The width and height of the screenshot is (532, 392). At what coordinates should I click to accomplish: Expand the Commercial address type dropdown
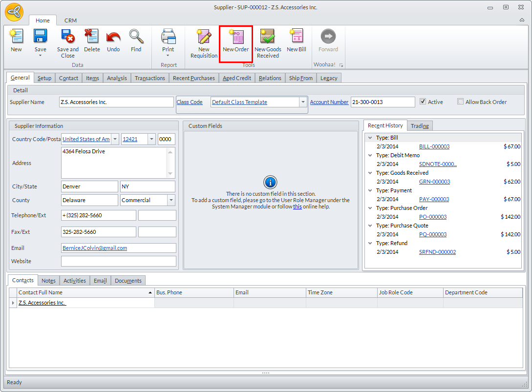pyautogui.click(x=171, y=200)
